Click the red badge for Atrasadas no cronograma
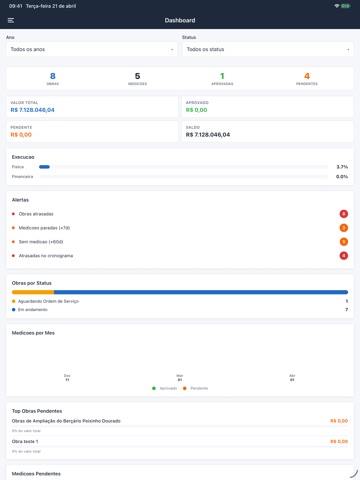The image size is (360, 480). [344, 256]
